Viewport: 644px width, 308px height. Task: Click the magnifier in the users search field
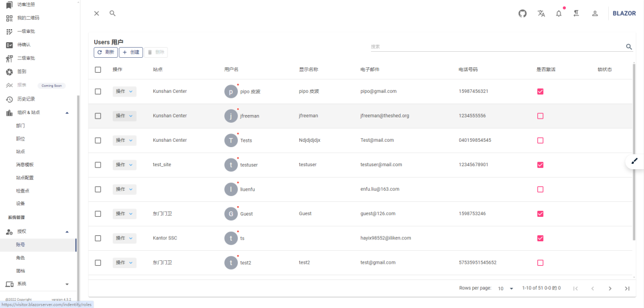(629, 46)
